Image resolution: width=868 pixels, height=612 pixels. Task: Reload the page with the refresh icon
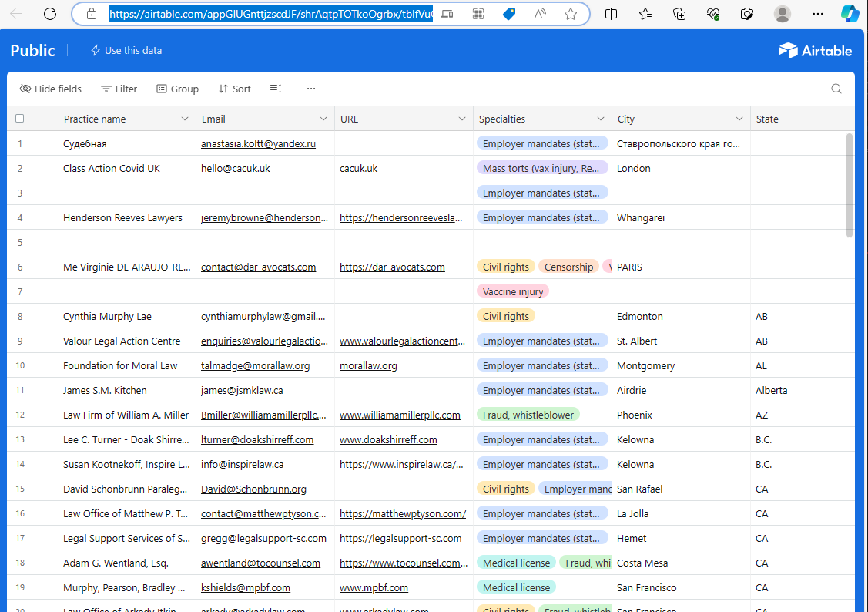(x=50, y=14)
